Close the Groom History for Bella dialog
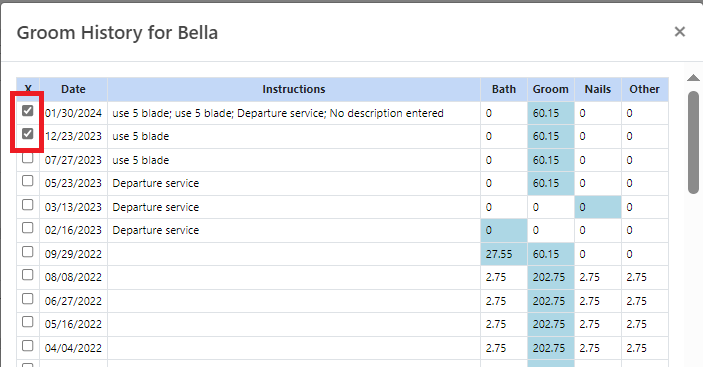Image resolution: width=703 pixels, height=367 pixels. [680, 32]
